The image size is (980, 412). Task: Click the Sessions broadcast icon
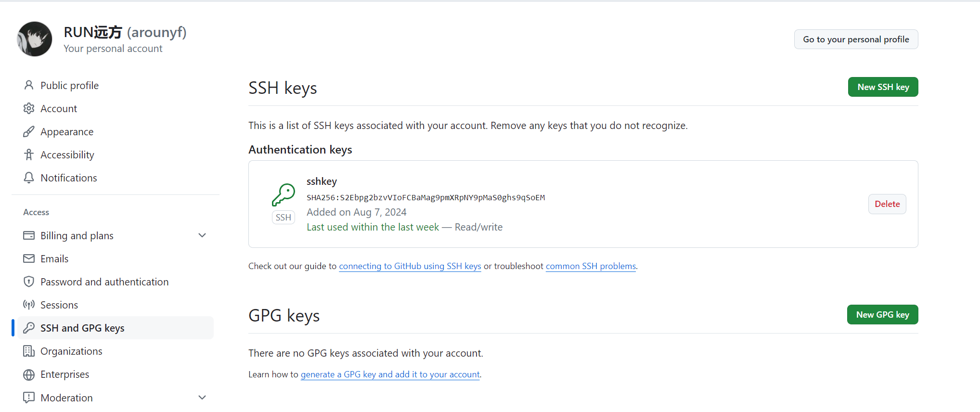[29, 305]
